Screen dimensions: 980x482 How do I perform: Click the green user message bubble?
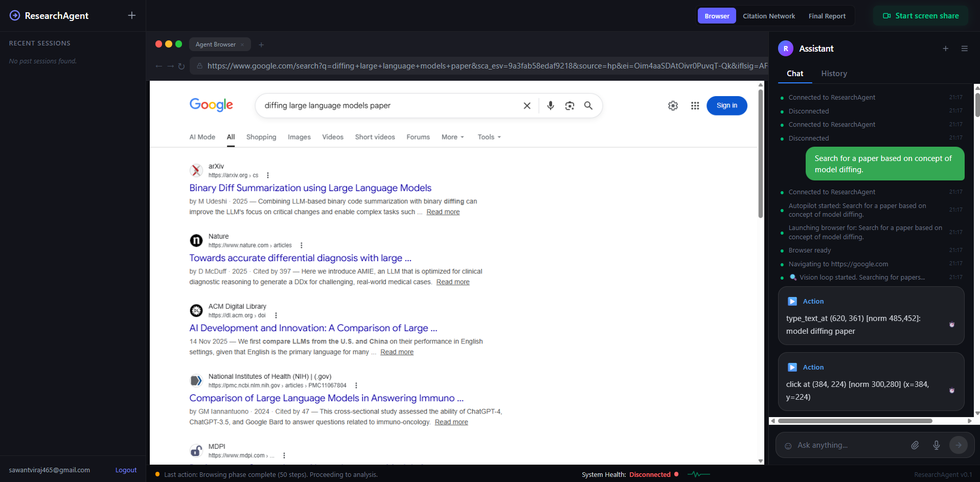click(885, 164)
